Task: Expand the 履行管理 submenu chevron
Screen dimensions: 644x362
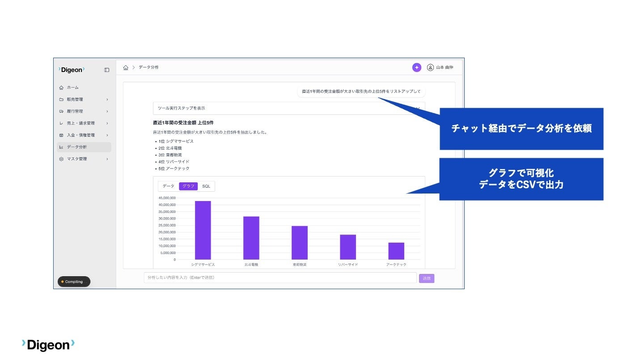Action: (x=107, y=111)
